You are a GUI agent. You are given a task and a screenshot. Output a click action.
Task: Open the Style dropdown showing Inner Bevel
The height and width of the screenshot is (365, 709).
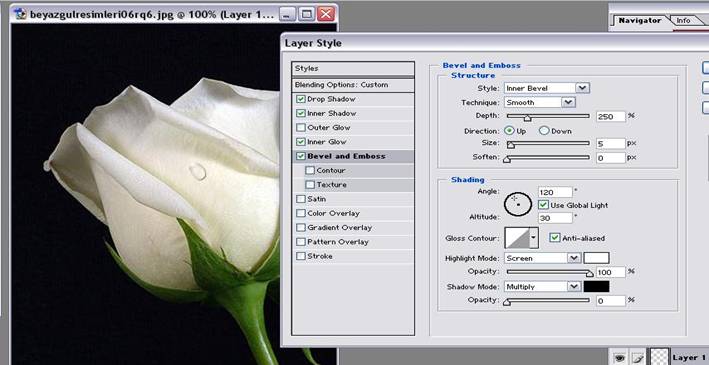(x=547, y=88)
